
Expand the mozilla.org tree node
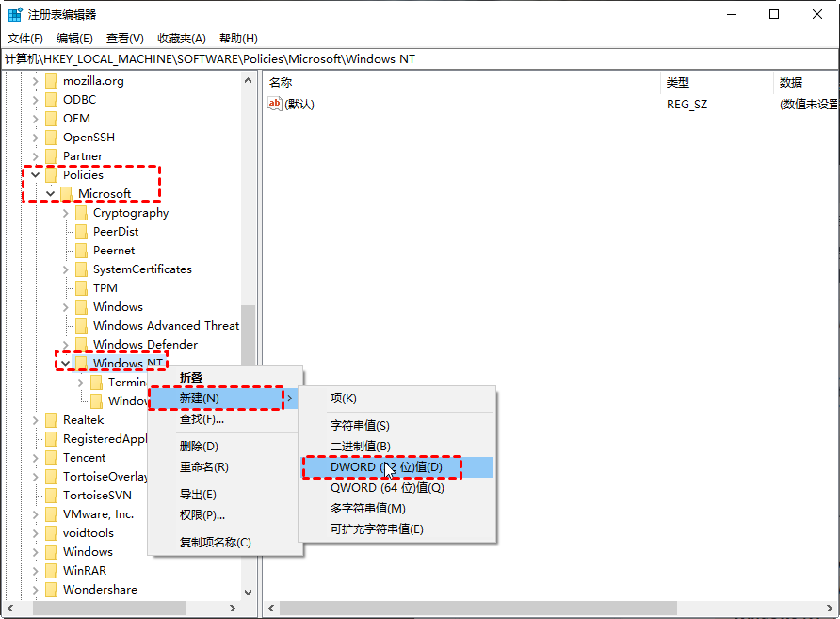point(36,81)
